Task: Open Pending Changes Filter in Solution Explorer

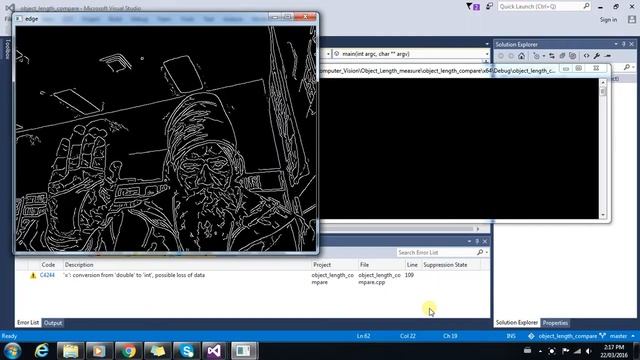Action: click(x=536, y=56)
